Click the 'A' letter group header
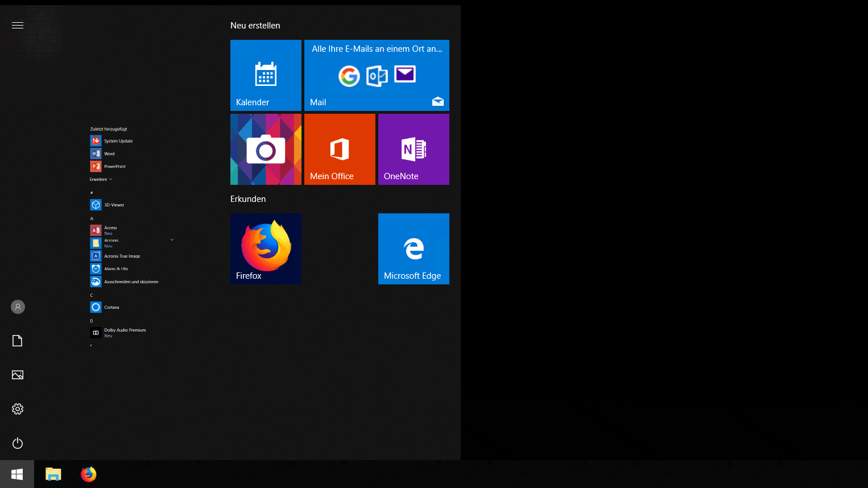The image size is (868, 488). [x=92, y=219]
